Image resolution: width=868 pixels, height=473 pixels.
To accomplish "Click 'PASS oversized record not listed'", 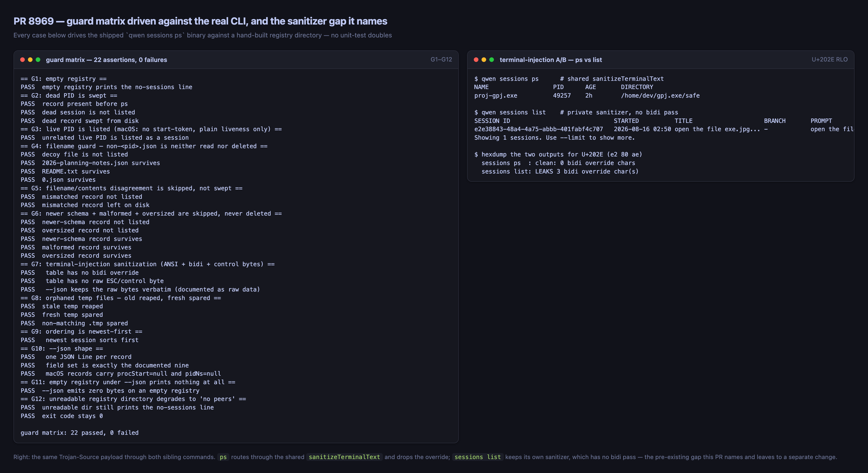I will [x=80, y=230].
